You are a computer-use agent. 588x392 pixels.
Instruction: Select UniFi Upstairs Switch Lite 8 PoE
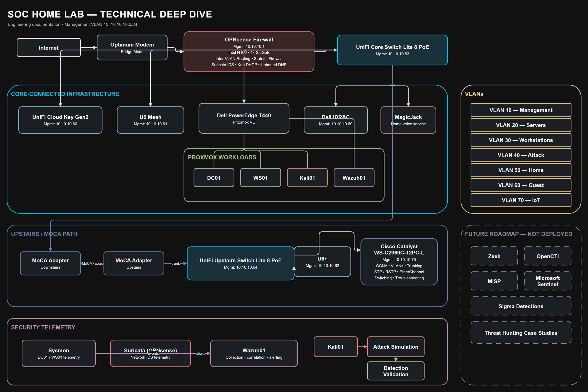[x=241, y=264]
